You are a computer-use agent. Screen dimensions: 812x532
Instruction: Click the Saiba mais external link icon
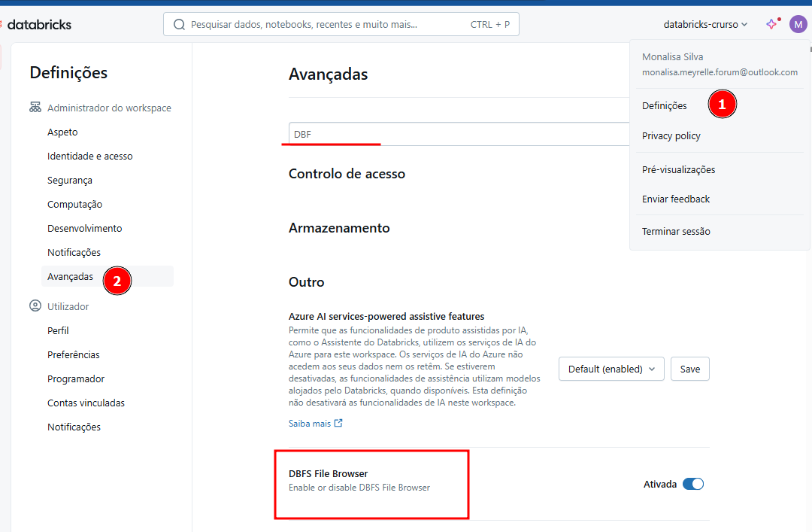point(338,423)
